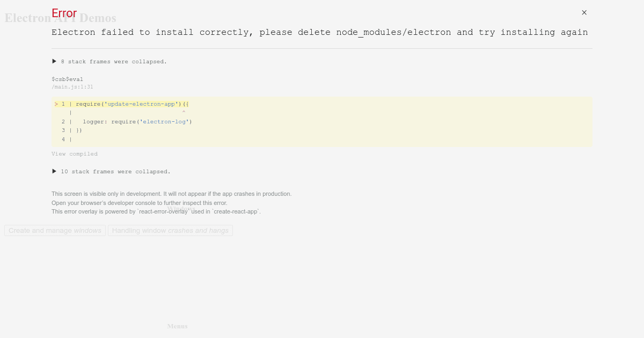Click the /main.js:1:31 source location

click(x=72, y=86)
